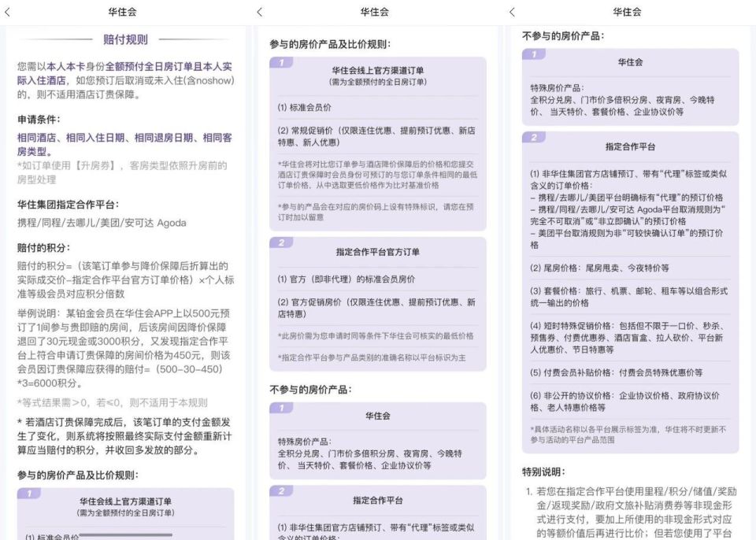The width and height of the screenshot is (756, 540).
Task: Tap the 指定合作平台官方订单 card title
Action: coord(377,252)
